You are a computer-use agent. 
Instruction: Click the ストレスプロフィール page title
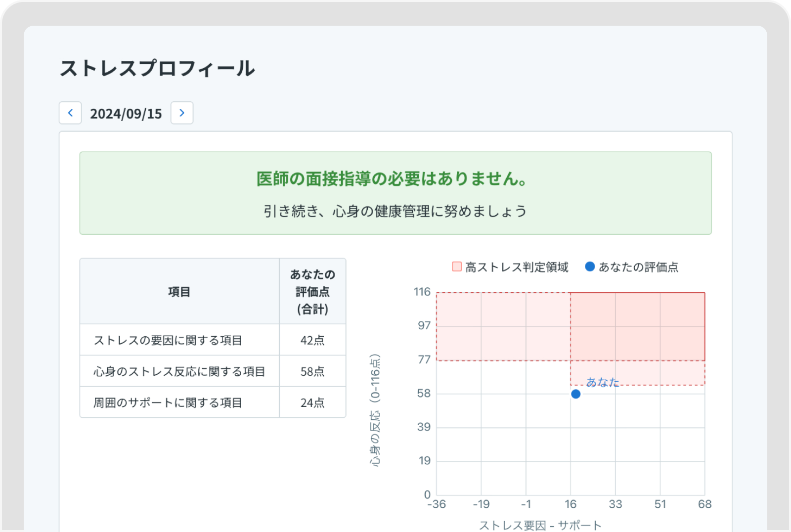point(157,68)
